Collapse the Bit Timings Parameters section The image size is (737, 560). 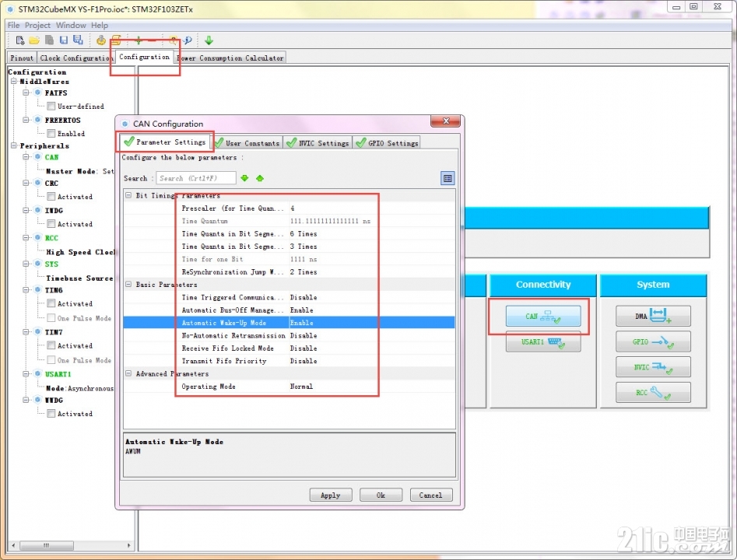(x=128, y=195)
